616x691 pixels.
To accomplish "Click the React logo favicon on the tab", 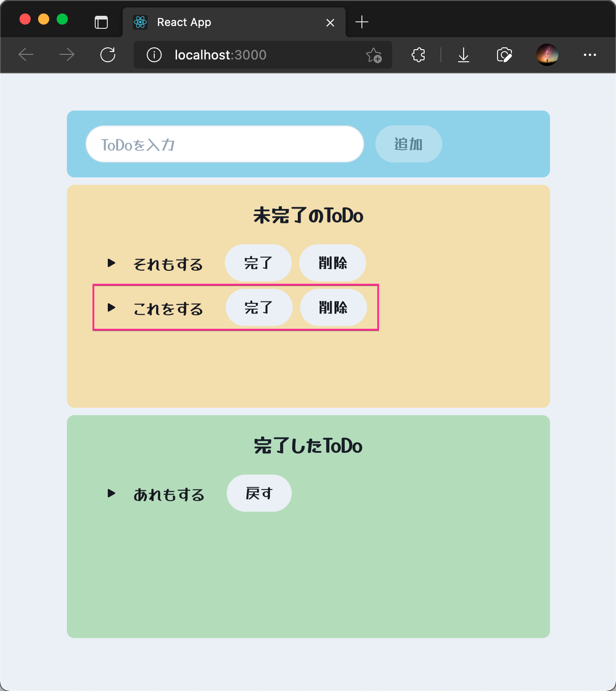I will (140, 22).
